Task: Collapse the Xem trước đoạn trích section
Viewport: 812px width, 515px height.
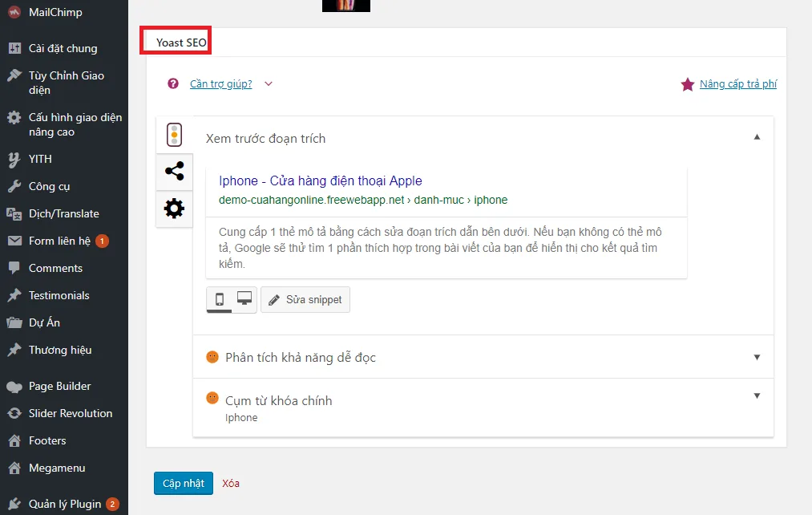Action: 757,137
